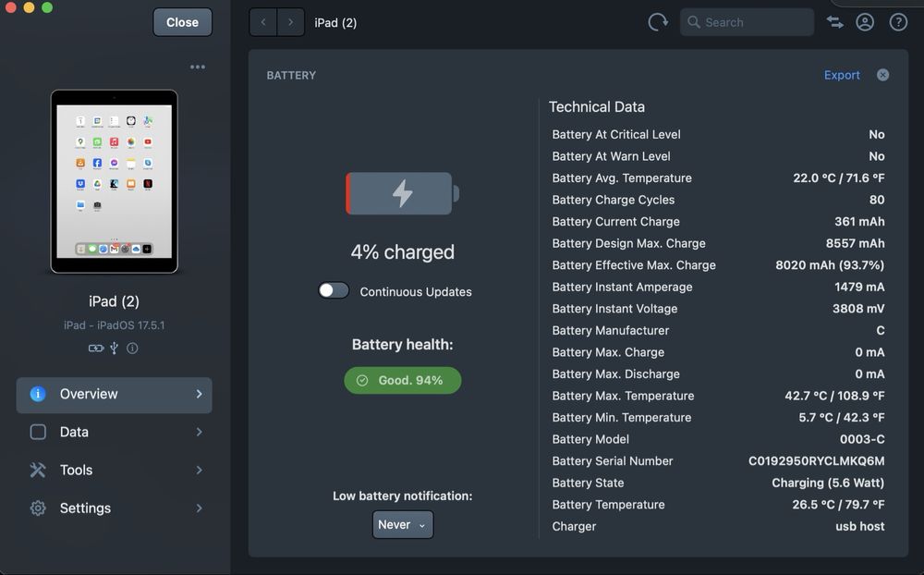Click the device info icon under iPad name
Image resolution: width=924 pixels, height=575 pixels.
click(132, 348)
